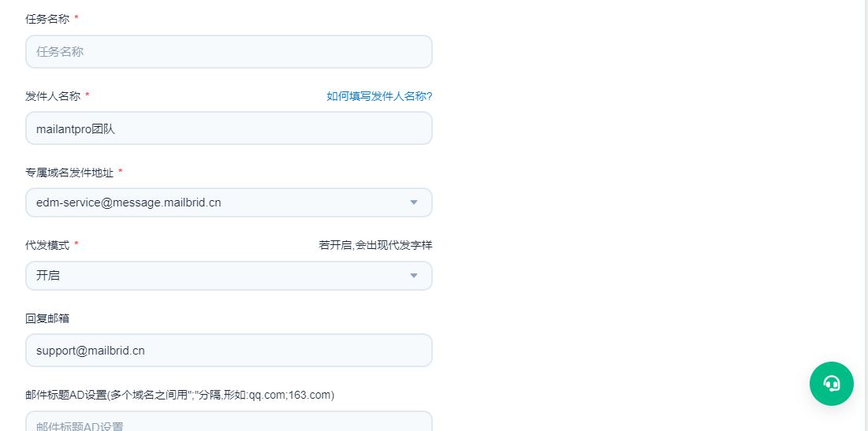868x431 pixels.
Task: Click the hint text 若开启,会出现代发字样
Action: click(x=375, y=245)
